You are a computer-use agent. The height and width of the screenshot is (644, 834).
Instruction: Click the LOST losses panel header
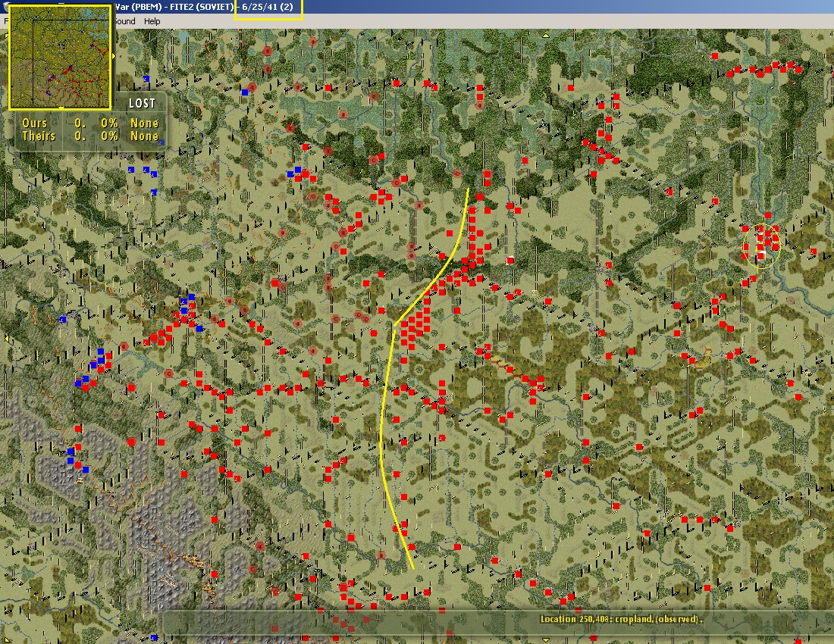142,104
